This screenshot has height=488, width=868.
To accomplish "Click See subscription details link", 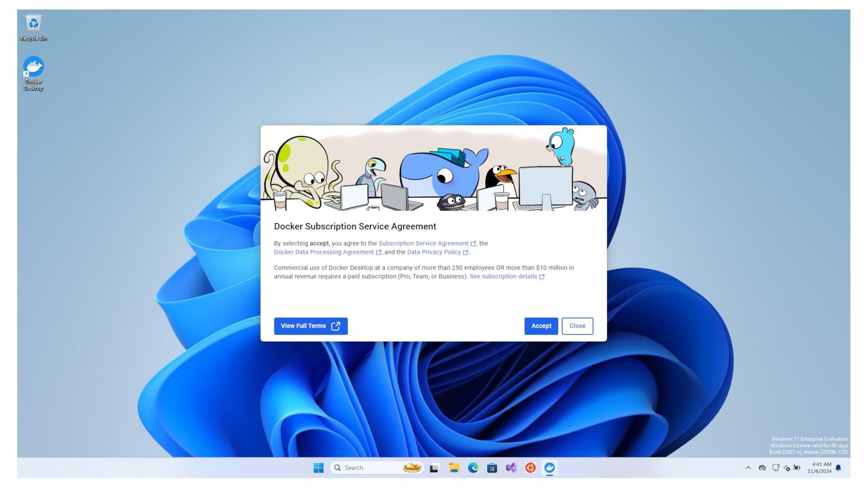I will (503, 277).
